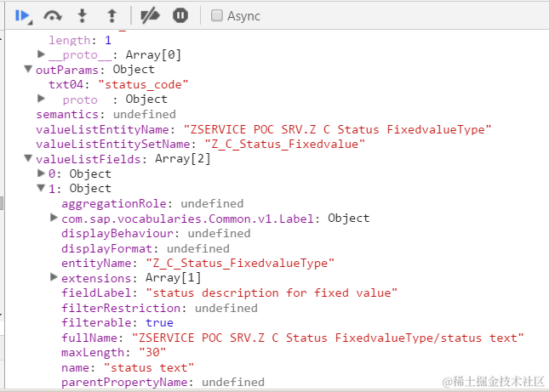
Task: Collapse the 1: Object entry
Action: (x=42, y=188)
